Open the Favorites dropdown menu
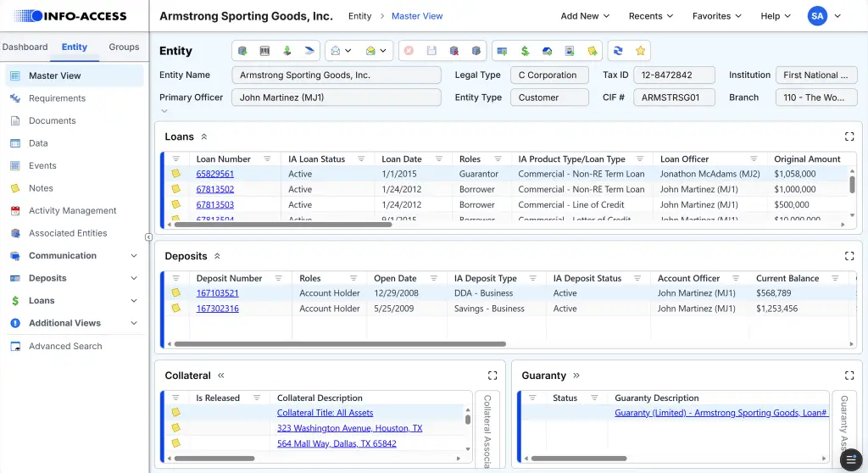The image size is (868, 473). coord(717,16)
